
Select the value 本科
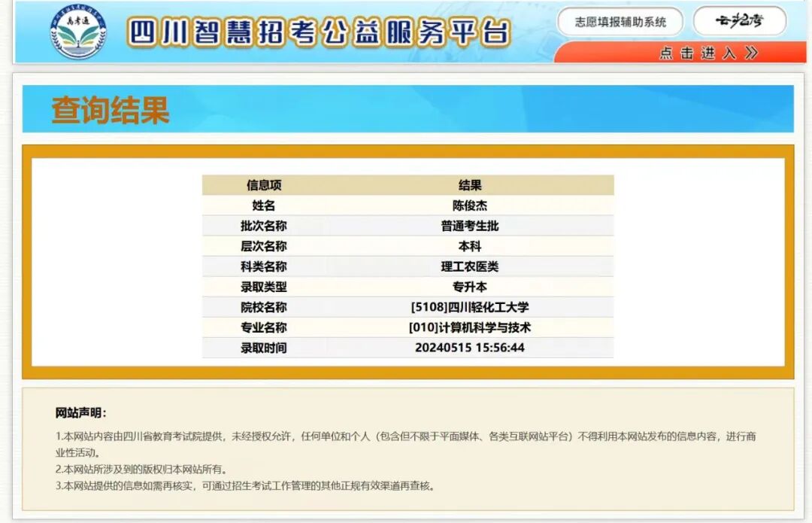(470, 246)
